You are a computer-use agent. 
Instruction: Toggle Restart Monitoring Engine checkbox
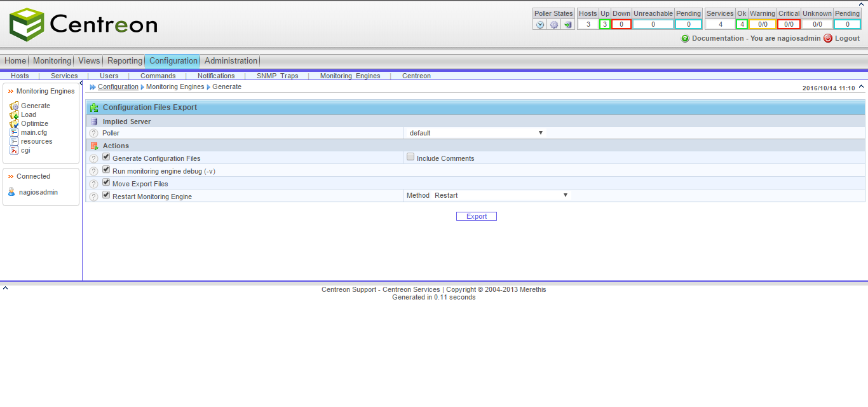point(106,195)
